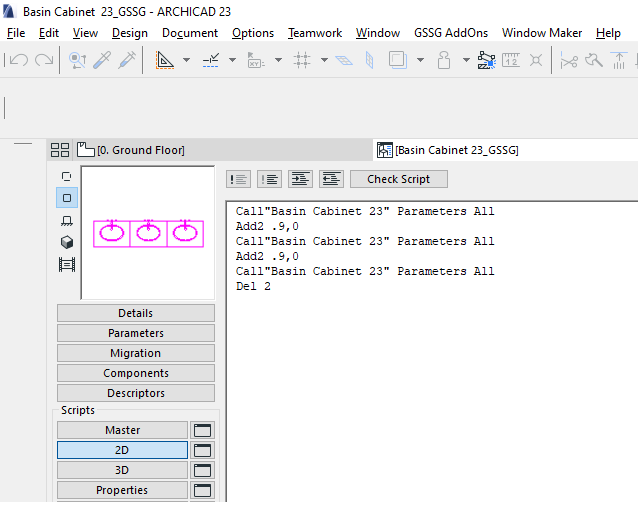639x506 pixels.
Task: Pick up parameters with eyedropper icon
Action: 102,60
